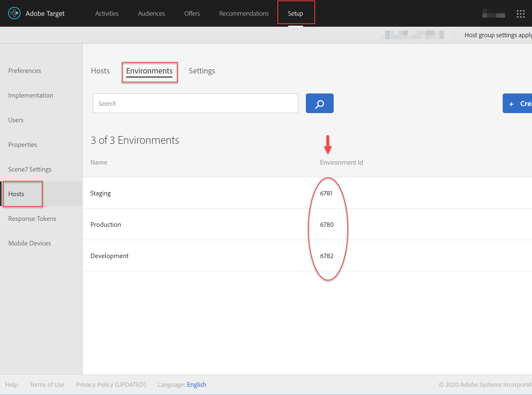Click into the Search input field

point(195,103)
